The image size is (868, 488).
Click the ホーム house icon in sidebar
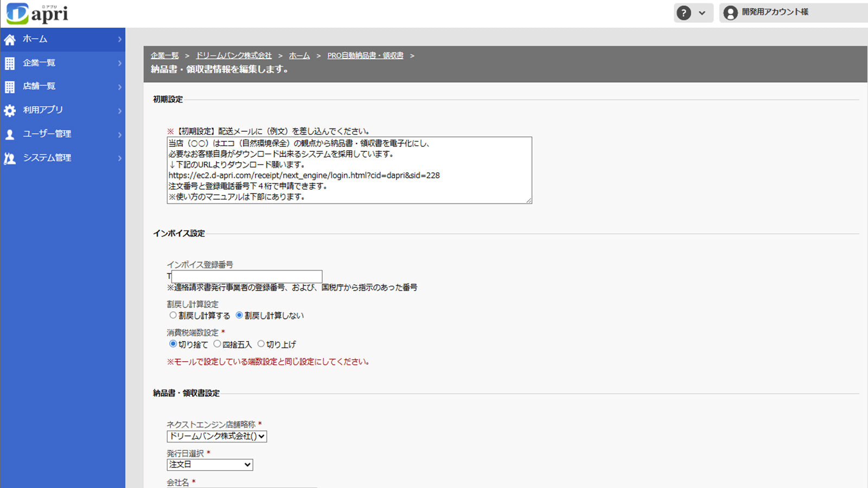coord(10,40)
